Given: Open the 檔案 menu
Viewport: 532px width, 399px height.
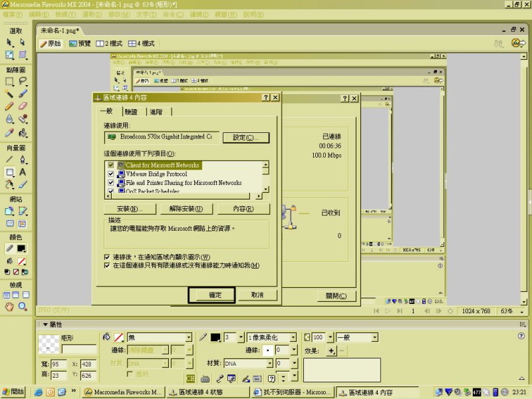Looking at the screenshot, I should point(13,15).
